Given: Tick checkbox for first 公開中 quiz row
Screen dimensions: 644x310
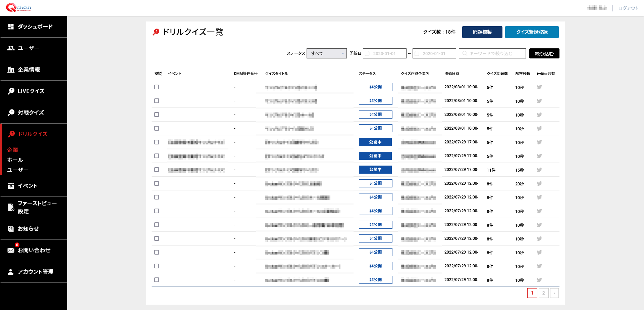Looking at the screenshot, I should [157, 142].
